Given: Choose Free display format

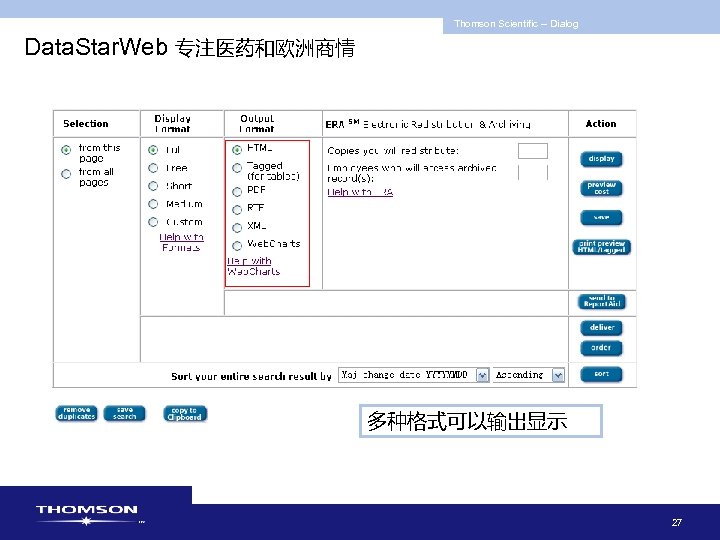Looking at the screenshot, I should coord(153,168).
